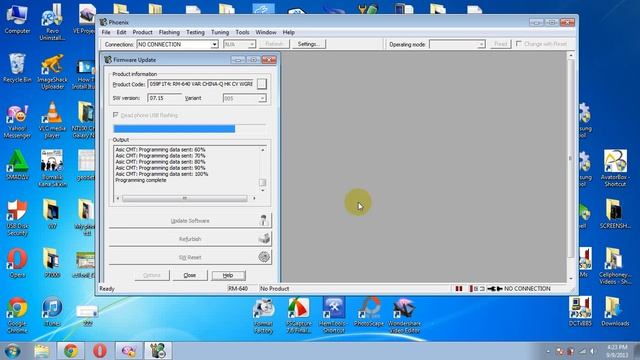
Task: Click the No Product status bar entry
Action: click(x=275, y=289)
